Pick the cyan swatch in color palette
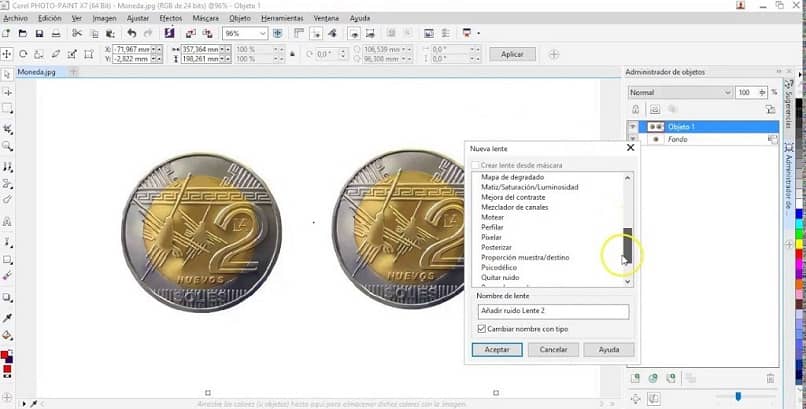Screen dimensions: 806x409 coord(800,224)
